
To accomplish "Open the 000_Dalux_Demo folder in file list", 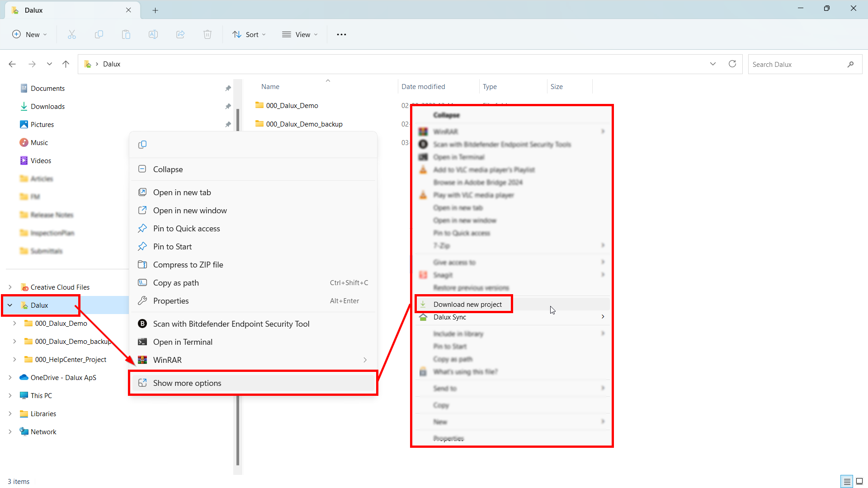I will coord(292,106).
